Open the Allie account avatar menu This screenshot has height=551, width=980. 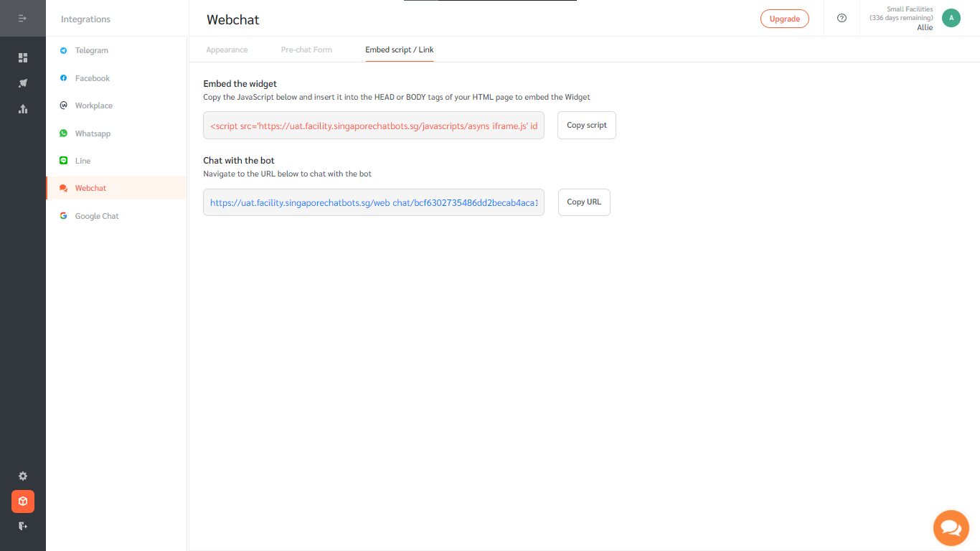pos(951,17)
